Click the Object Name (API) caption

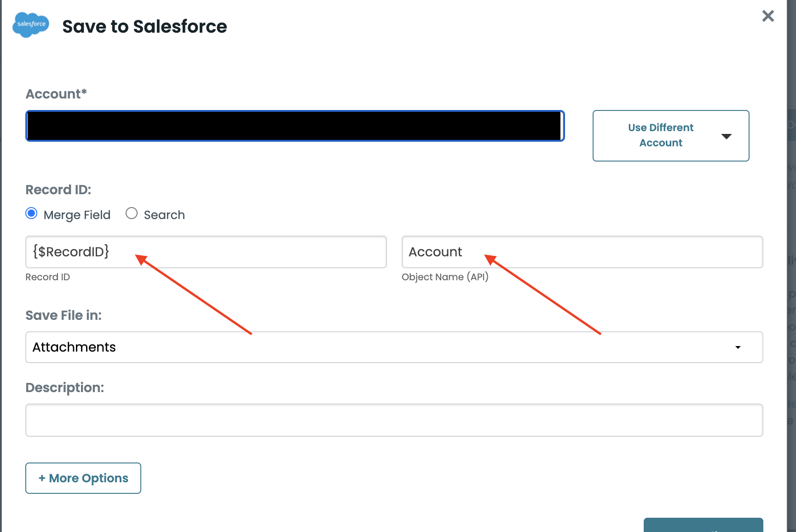pyautogui.click(x=444, y=277)
